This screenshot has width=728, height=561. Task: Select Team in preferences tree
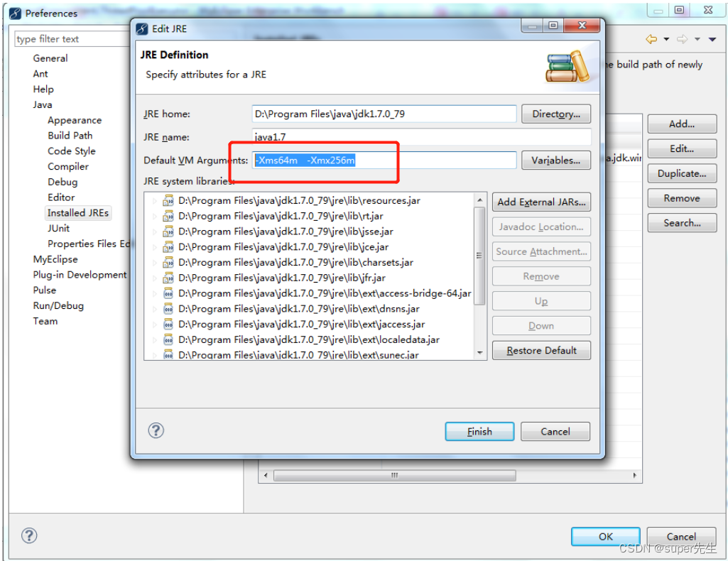(45, 321)
